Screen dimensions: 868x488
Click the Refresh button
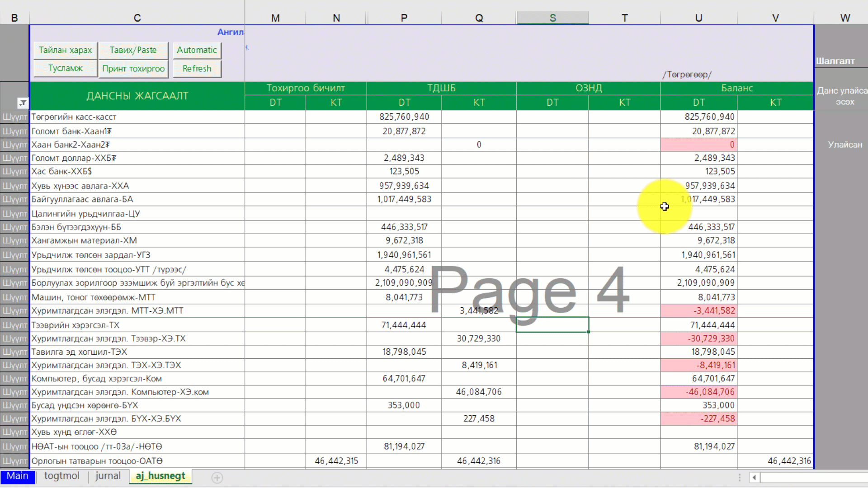pos(197,69)
